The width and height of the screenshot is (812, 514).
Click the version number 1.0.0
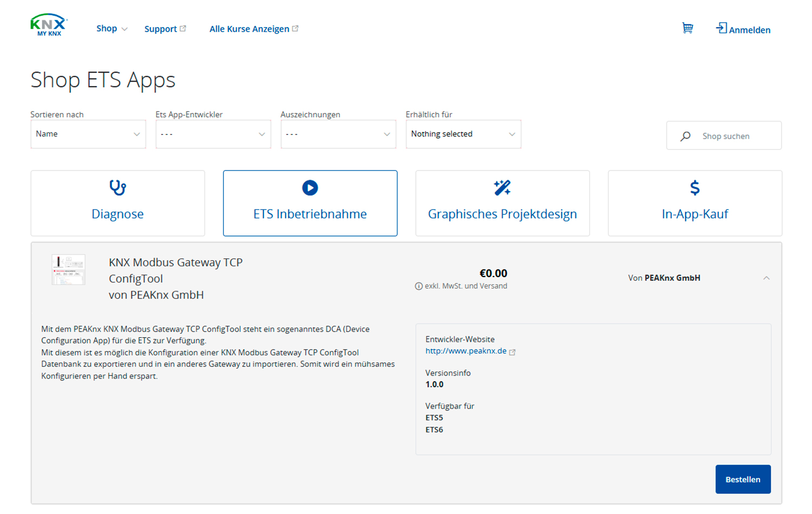coord(435,385)
